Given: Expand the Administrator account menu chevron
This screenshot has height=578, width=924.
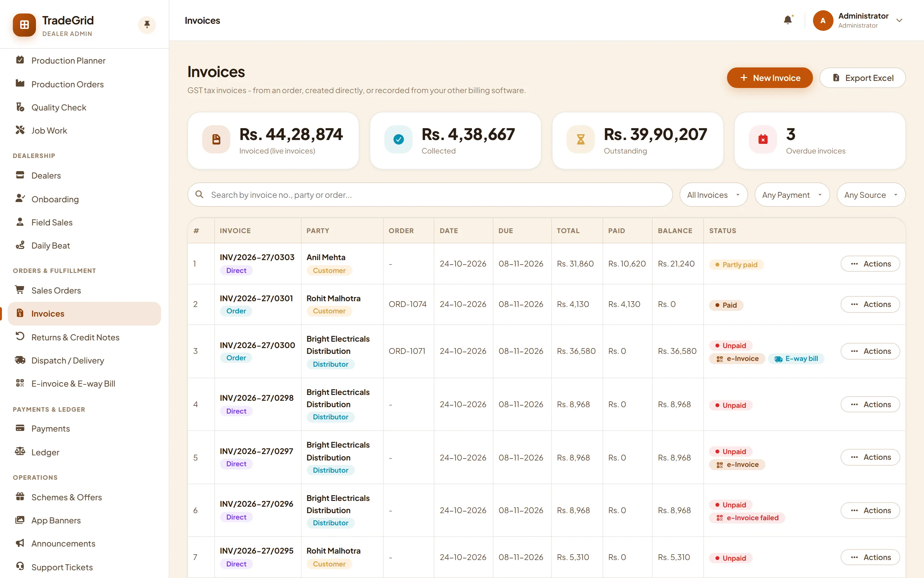Looking at the screenshot, I should (x=899, y=21).
